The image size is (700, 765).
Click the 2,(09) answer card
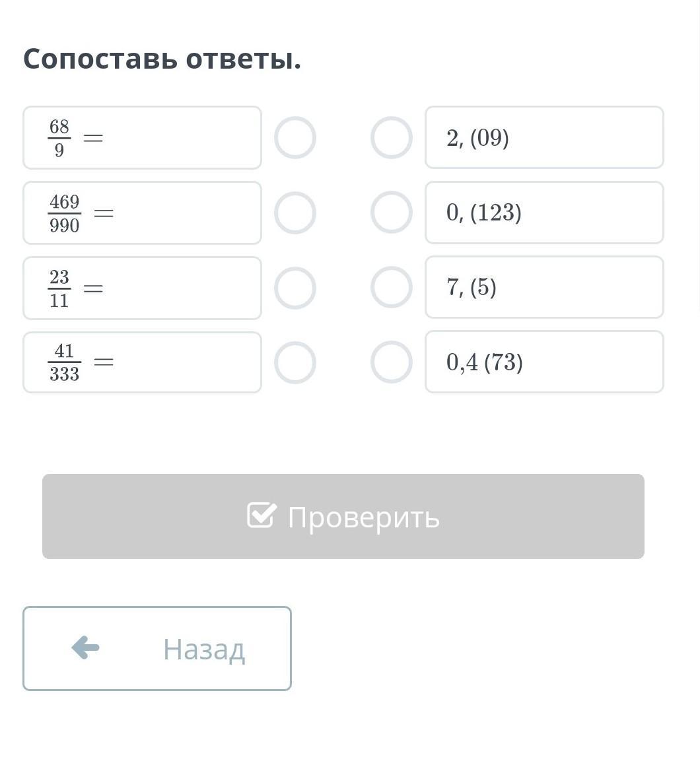(544, 138)
